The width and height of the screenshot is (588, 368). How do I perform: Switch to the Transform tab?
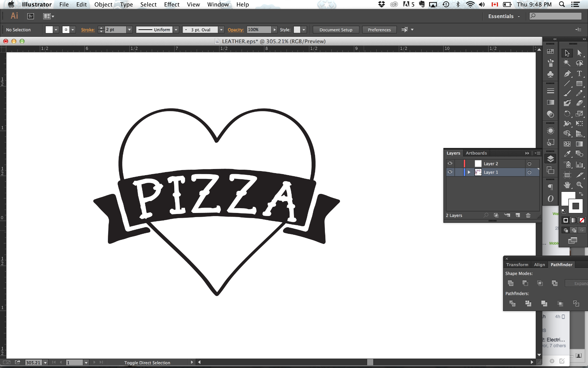coord(517,265)
